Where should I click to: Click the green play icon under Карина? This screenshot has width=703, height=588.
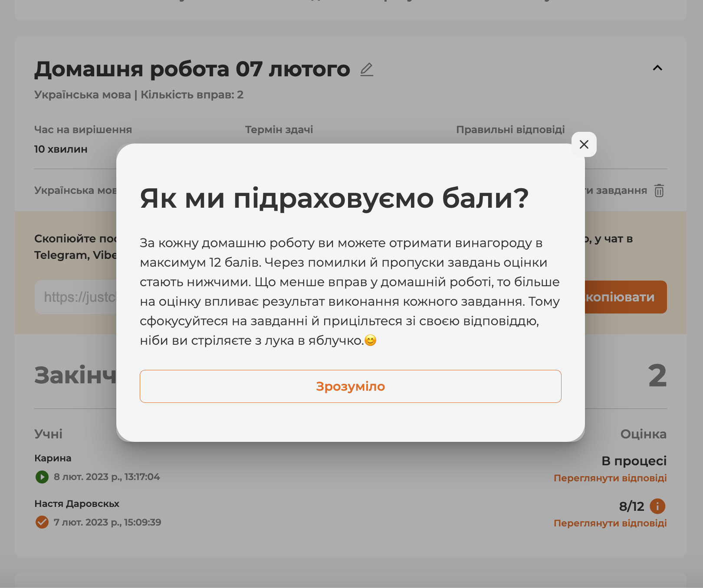point(42,477)
